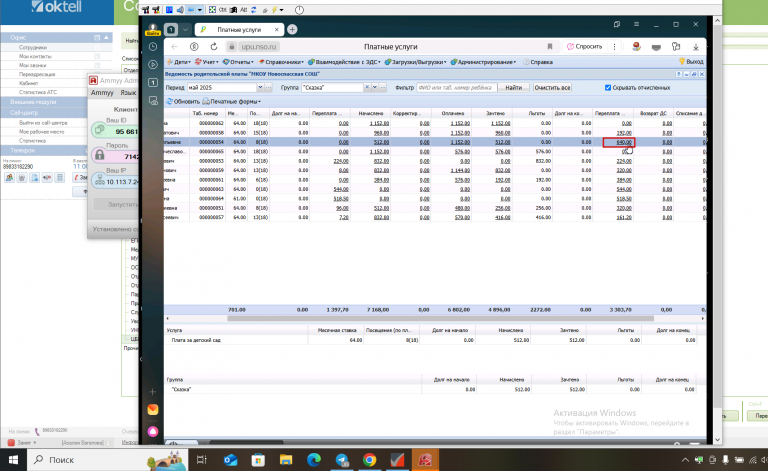Click the mute speaker icon in Oktell phone panel

[47, 178]
